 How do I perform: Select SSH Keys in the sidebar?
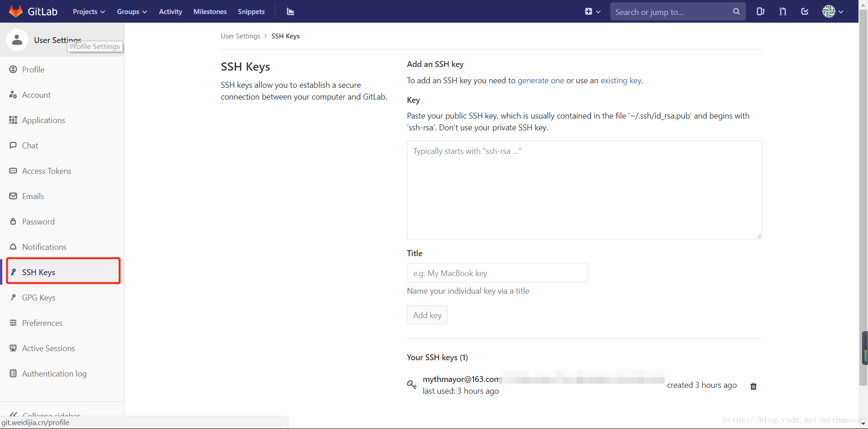pos(62,272)
